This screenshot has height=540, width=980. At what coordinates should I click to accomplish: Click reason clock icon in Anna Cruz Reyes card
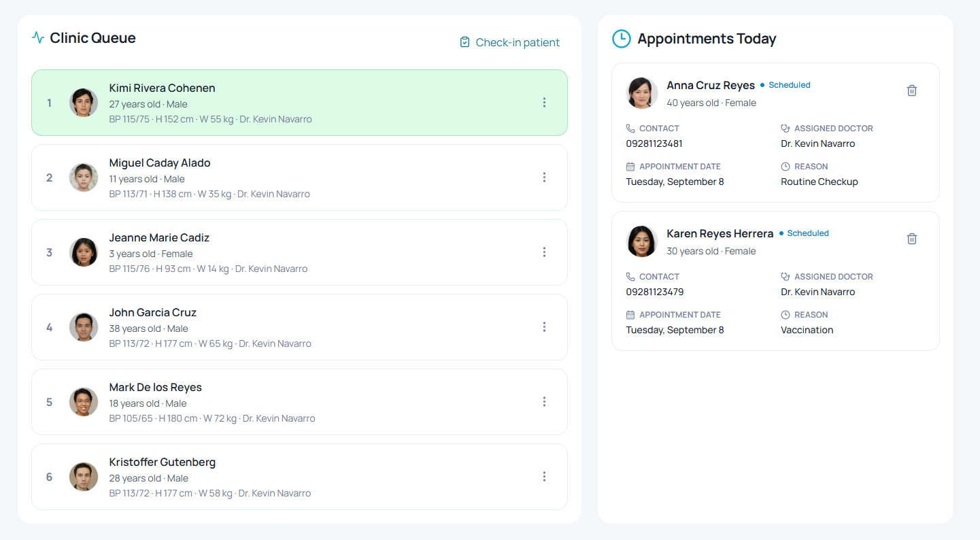[785, 167]
